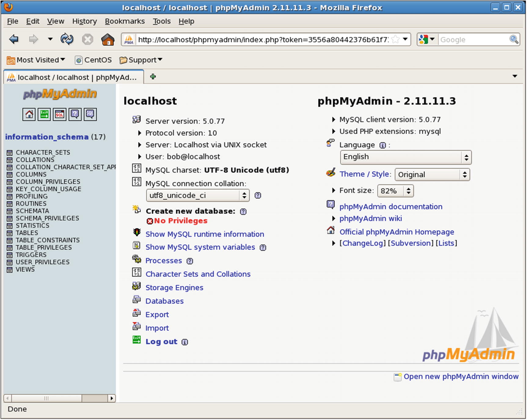Click help icon next to connection collation
Image resolution: width=527 pixels, height=420 pixels.
[258, 195]
